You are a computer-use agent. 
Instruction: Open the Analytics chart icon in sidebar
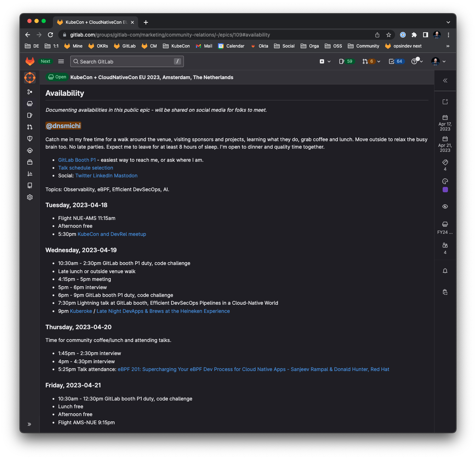coord(30,174)
